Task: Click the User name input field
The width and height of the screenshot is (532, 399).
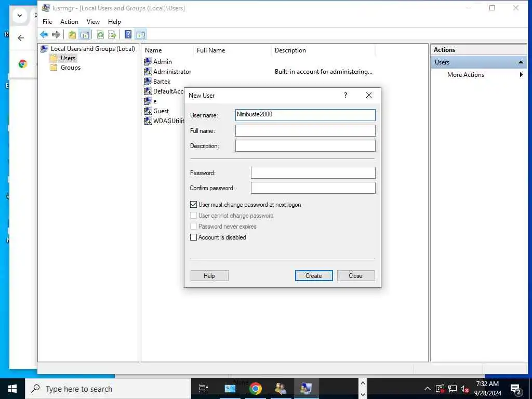Action: pos(305,115)
